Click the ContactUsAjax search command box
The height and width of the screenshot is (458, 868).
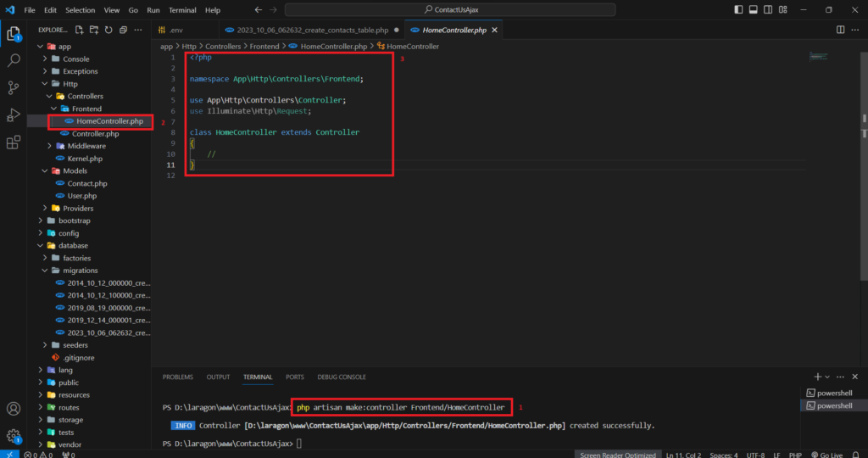[x=450, y=10]
